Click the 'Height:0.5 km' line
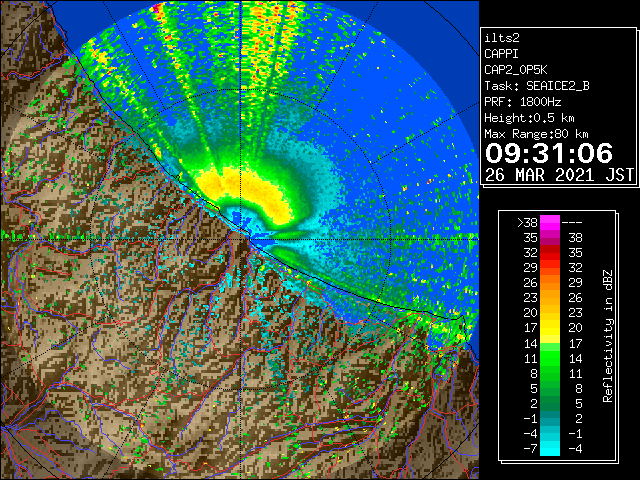The image size is (640, 480). tap(529, 118)
